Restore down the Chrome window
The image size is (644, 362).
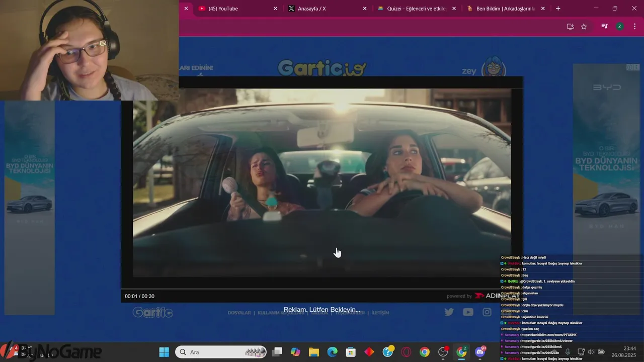(x=615, y=9)
